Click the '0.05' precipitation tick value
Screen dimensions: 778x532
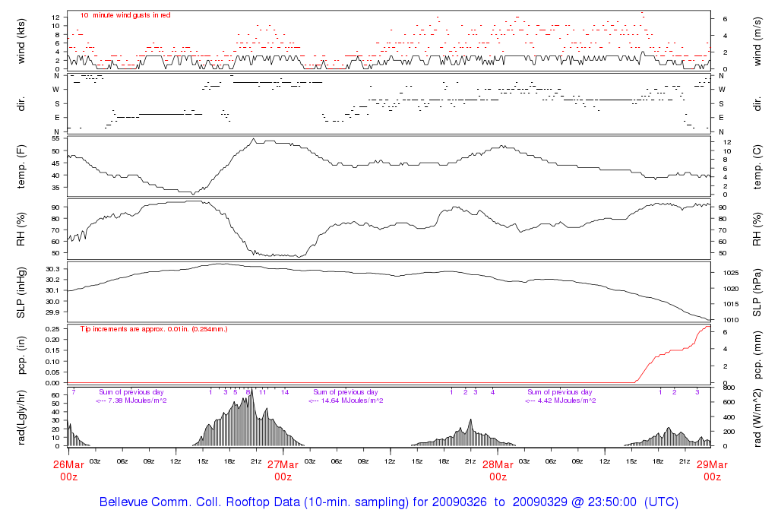click(52, 372)
